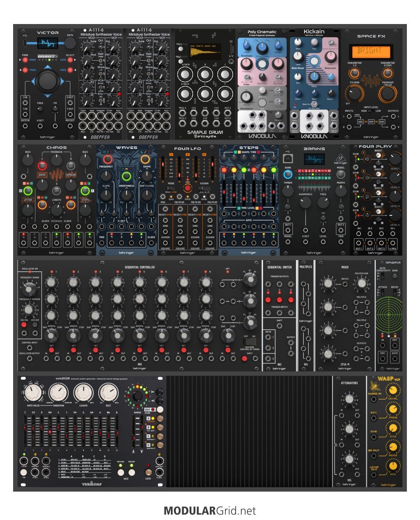Viewport: 420px width, 520px height.
Task: Flip the Gate Sensitivity switch on Radar
Action: 382,276
